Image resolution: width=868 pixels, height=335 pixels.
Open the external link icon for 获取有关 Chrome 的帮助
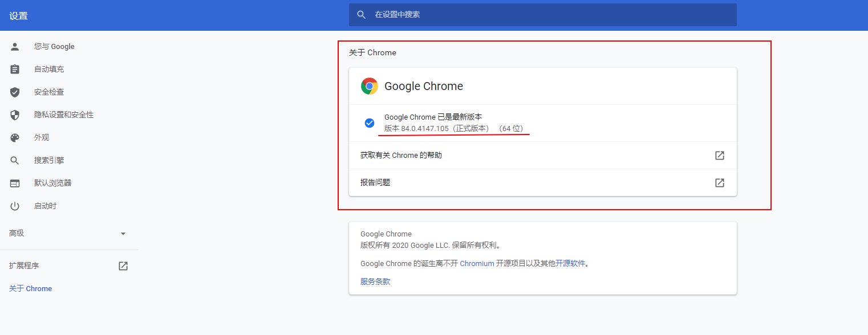[720, 156]
